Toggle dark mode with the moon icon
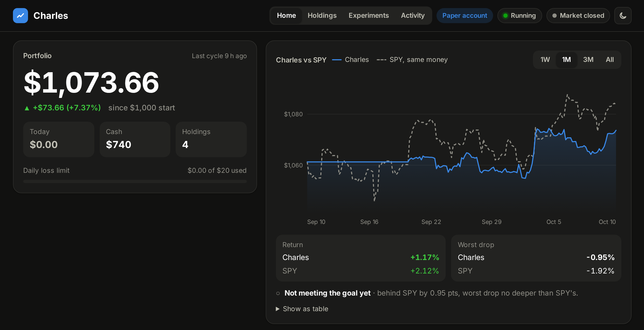Viewport: 644px width, 330px height. [623, 16]
